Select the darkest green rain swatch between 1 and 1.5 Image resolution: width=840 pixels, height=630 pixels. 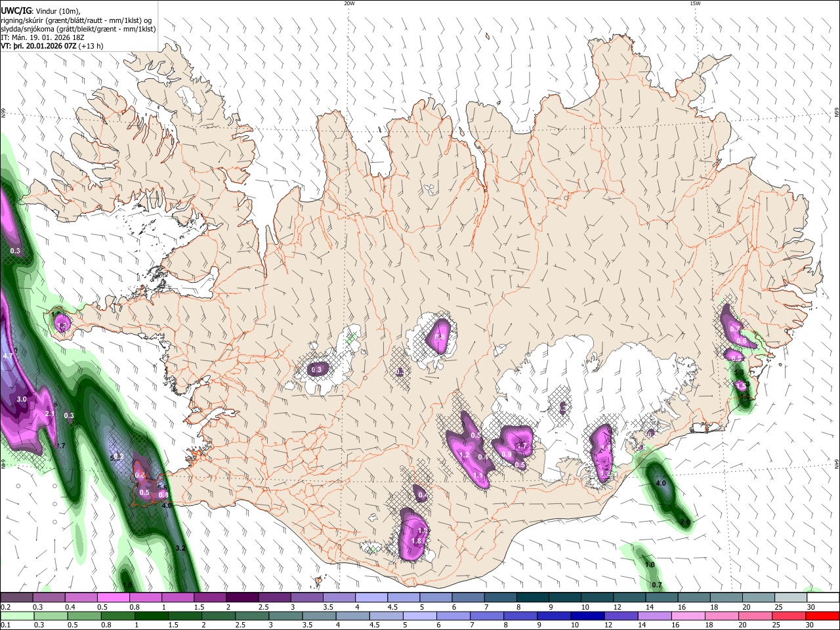point(152,616)
